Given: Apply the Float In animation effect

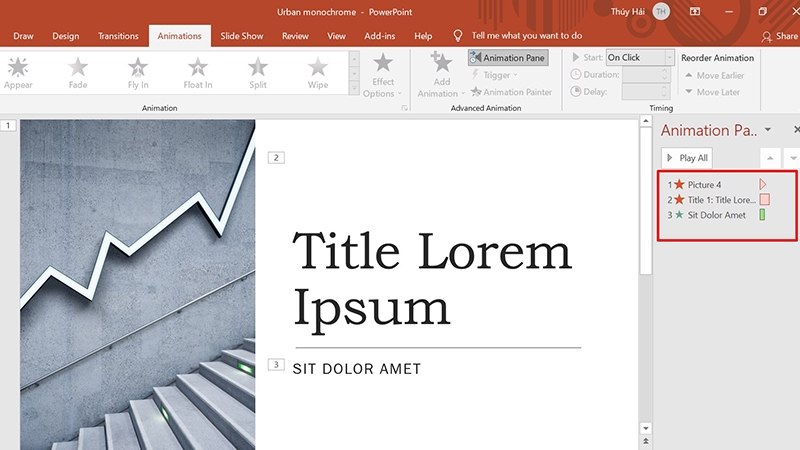Looking at the screenshot, I should point(198,73).
